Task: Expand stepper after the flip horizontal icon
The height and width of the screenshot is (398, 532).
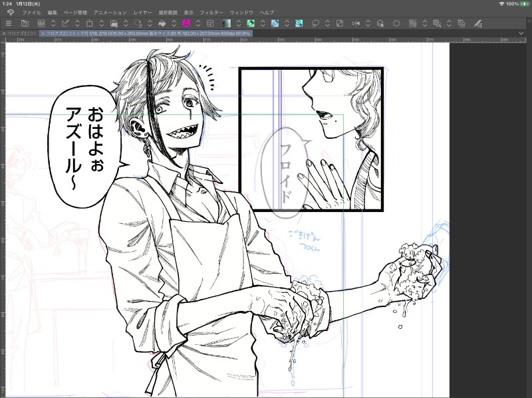Action: [368, 23]
